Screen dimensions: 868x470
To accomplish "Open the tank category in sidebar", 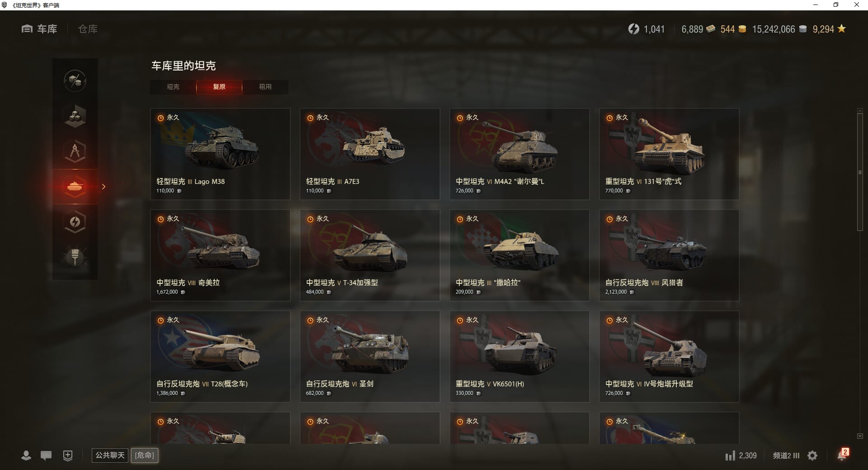I will click(x=75, y=187).
